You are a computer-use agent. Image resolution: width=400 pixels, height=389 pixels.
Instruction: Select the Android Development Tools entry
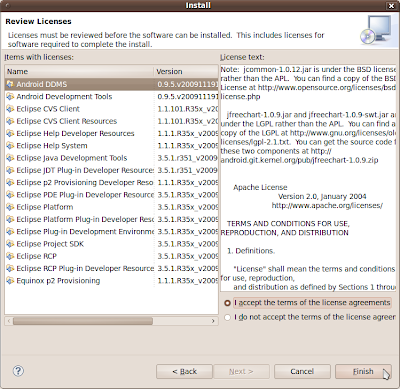[64, 97]
